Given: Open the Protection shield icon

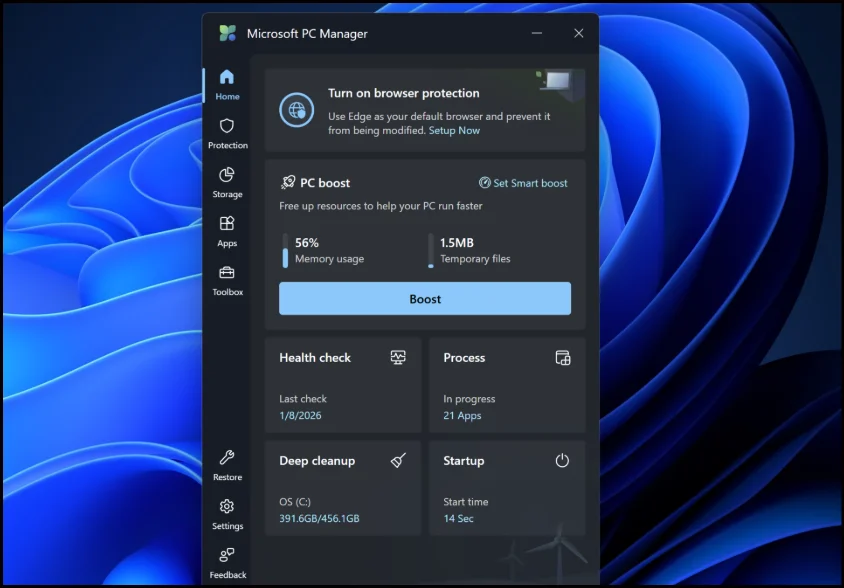Looking at the screenshot, I should [x=227, y=126].
